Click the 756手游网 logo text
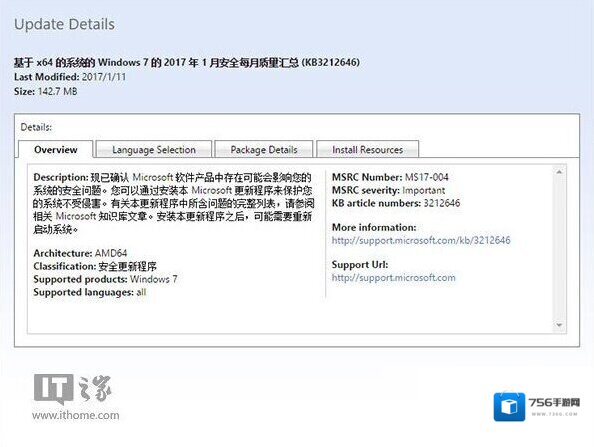 pyautogui.click(x=554, y=402)
